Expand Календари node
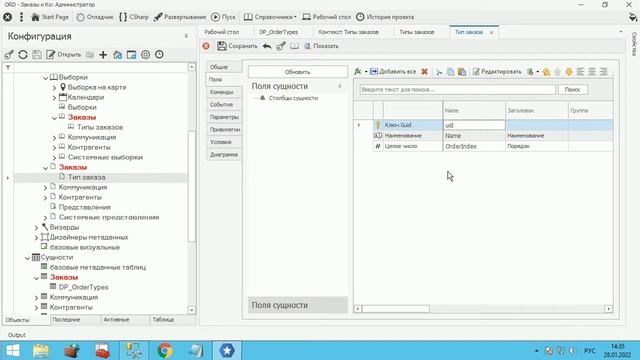The height and width of the screenshot is (360, 640). point(54,98)
